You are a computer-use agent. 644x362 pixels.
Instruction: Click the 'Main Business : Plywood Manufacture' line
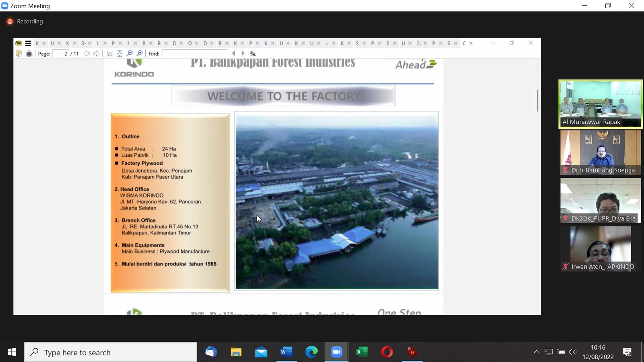165,251
